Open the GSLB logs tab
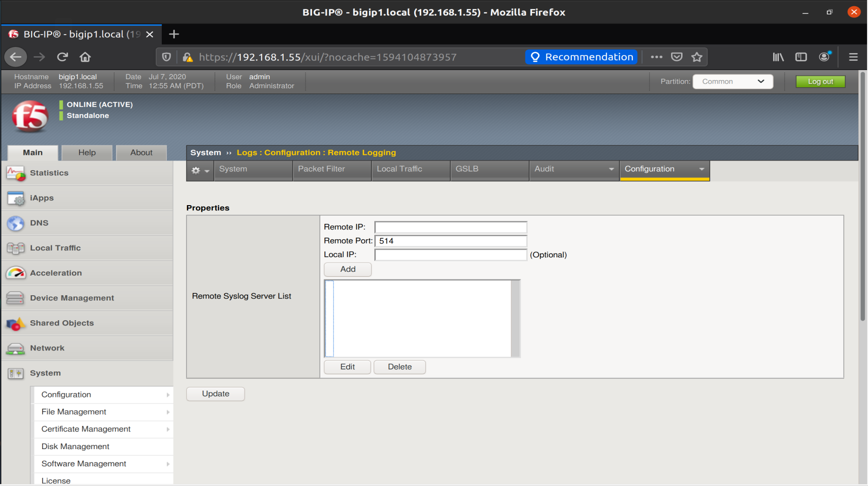 [x=489, y=170]
